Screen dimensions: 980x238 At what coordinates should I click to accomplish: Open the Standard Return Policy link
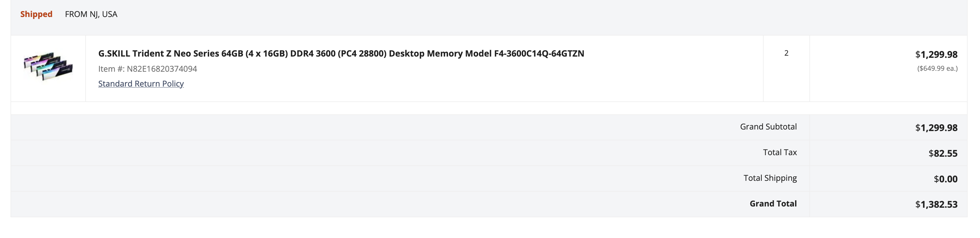point(141,84)
